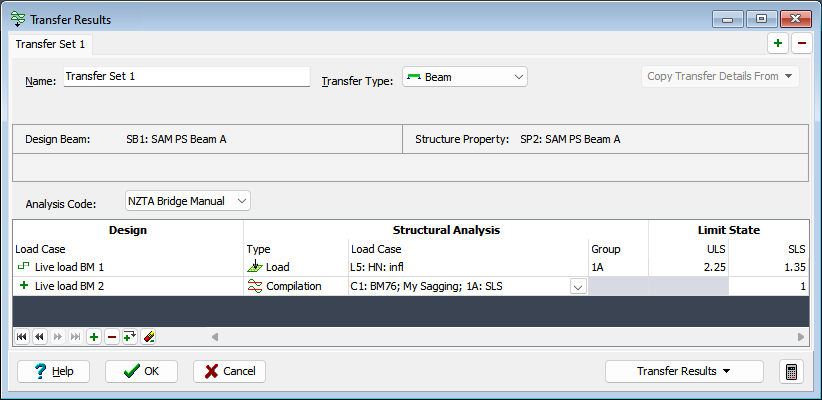Screen dimensions: 822x400
Task: Click the Cancel button
Action: pos(229,371)
